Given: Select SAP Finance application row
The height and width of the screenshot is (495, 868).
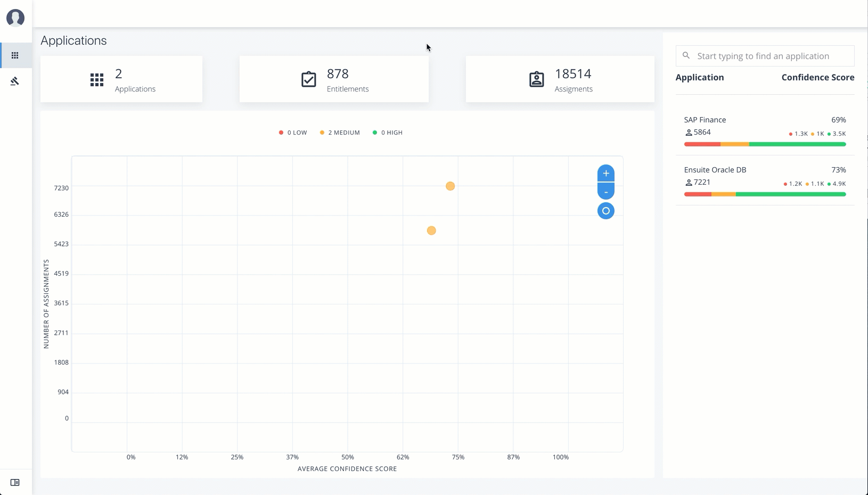Looking at the screenshot, I should click(x=705, y=120).
